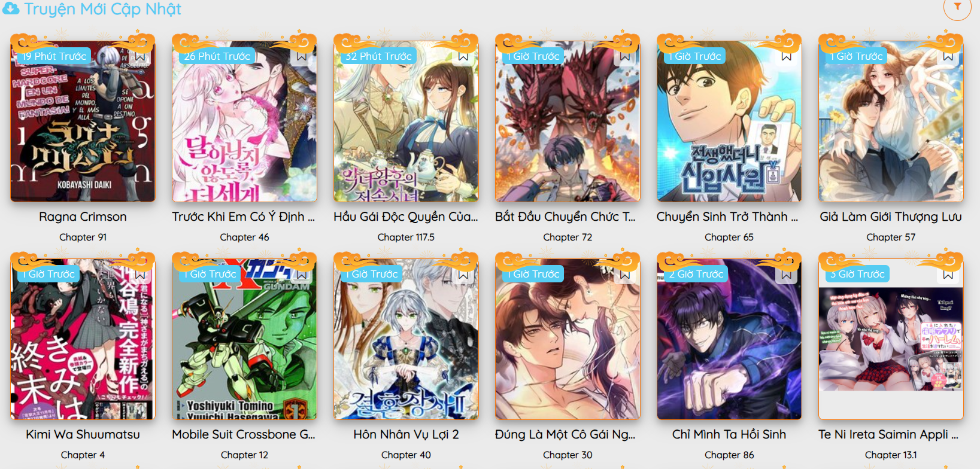Open Ragna Crimson Chapter 91
The height and width of the screenshot is (469, 980).
click(x=83, y=237)
